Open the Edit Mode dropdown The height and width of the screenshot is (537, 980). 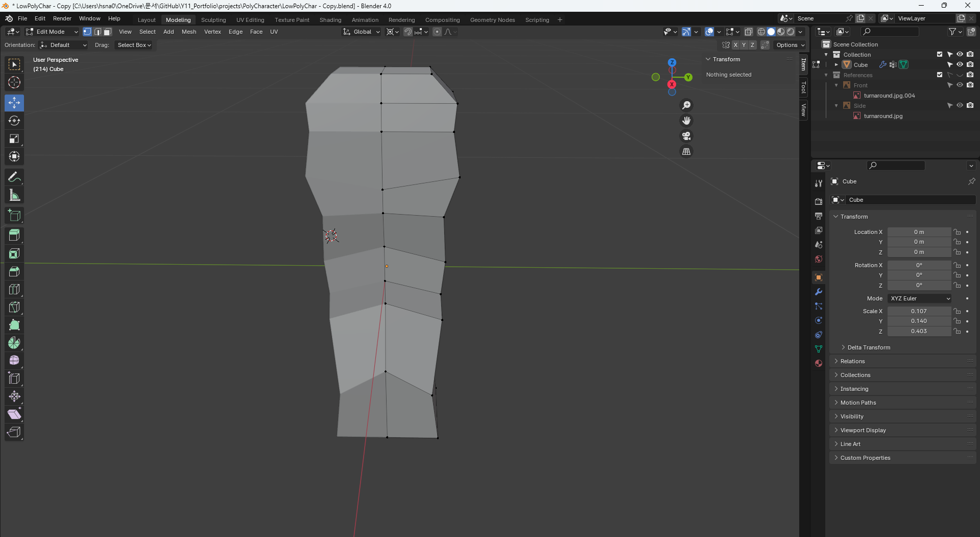(52, 32)
